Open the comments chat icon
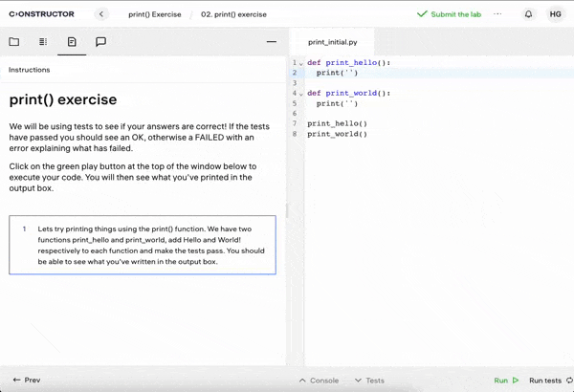Image resolution: width=574 pixels, height=392 pixels. [x=100, y=42]
